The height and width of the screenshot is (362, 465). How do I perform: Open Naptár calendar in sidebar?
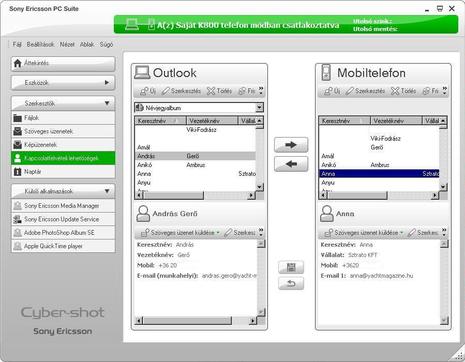click(63, 172)
